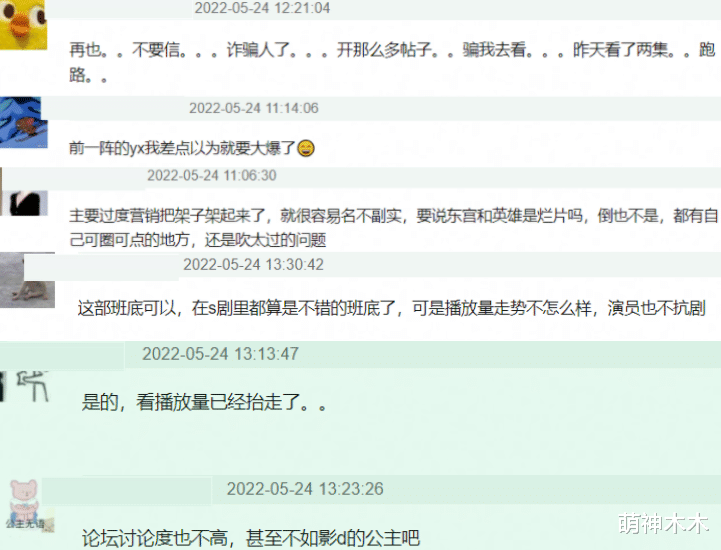Image resolution: width=721 pixels, height=550 pixels.
Task: Click timestamp 2022-05-24 13:13:47
Action: [220, 354]
